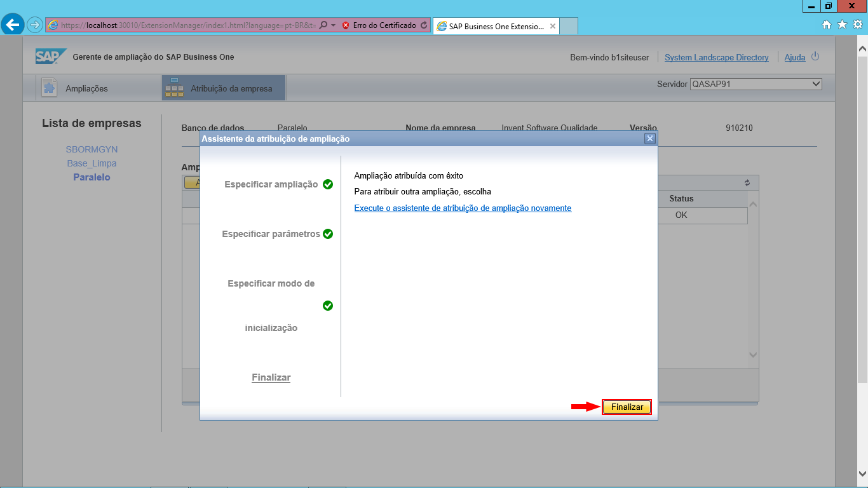
Task: Close the Assistente da atribuição dialog
Action: [649, 139]
